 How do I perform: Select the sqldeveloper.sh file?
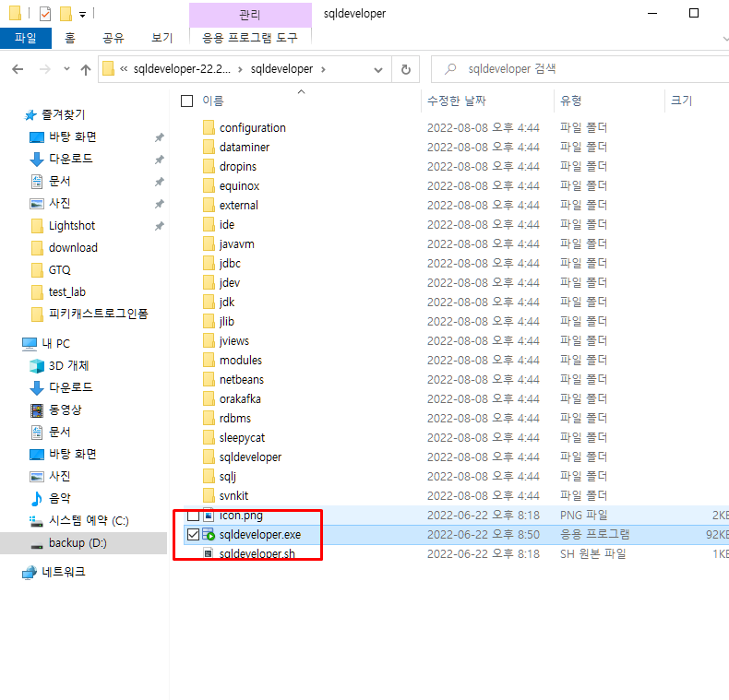[x=257, y=553]
